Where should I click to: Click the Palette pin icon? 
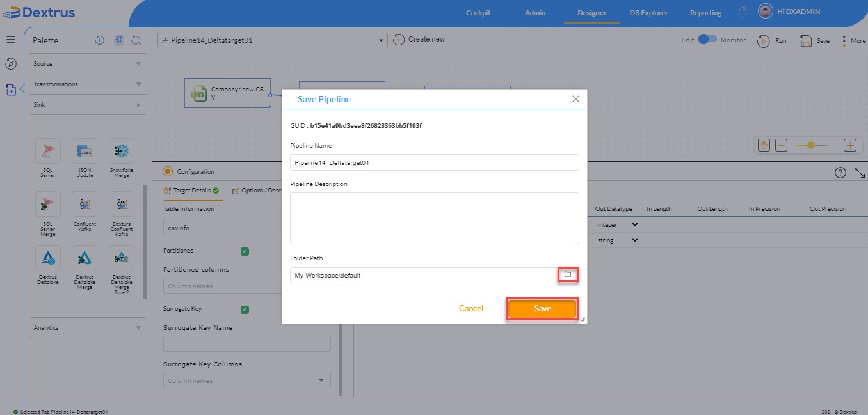pyautogui.click(x=118, y=40)
